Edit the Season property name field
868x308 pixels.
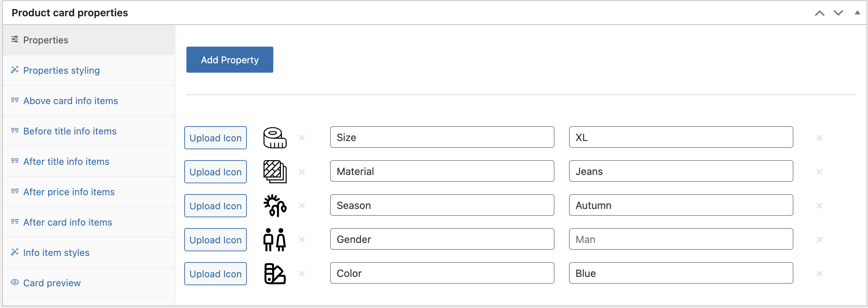click(x=442, y=205)
